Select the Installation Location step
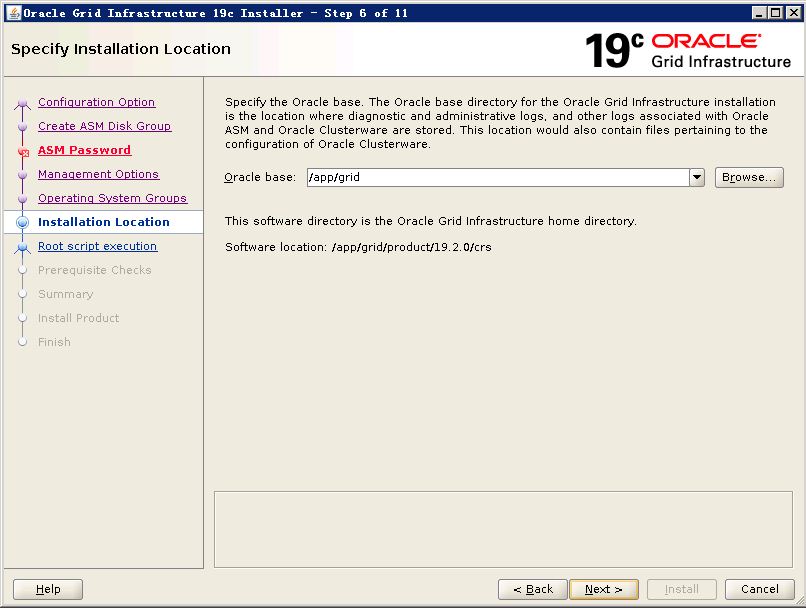This screenshot has width=806, height=608. tap(103, 222)
